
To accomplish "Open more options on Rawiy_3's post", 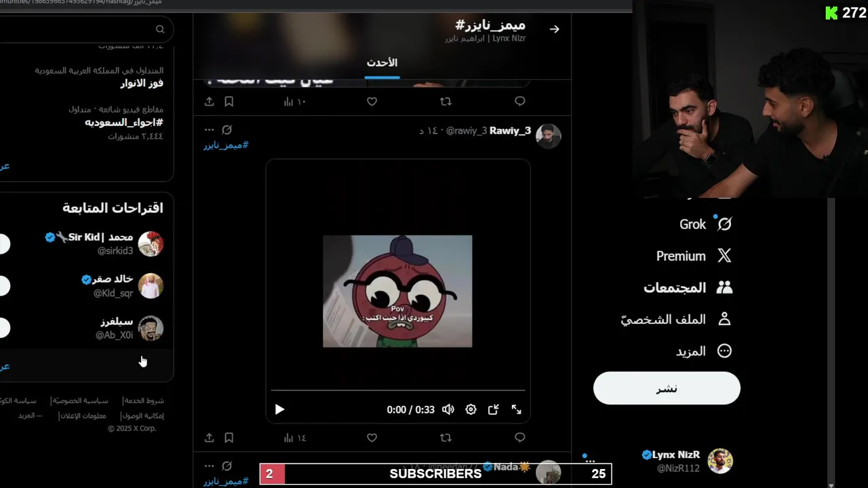I will click(x=209, y=129).
